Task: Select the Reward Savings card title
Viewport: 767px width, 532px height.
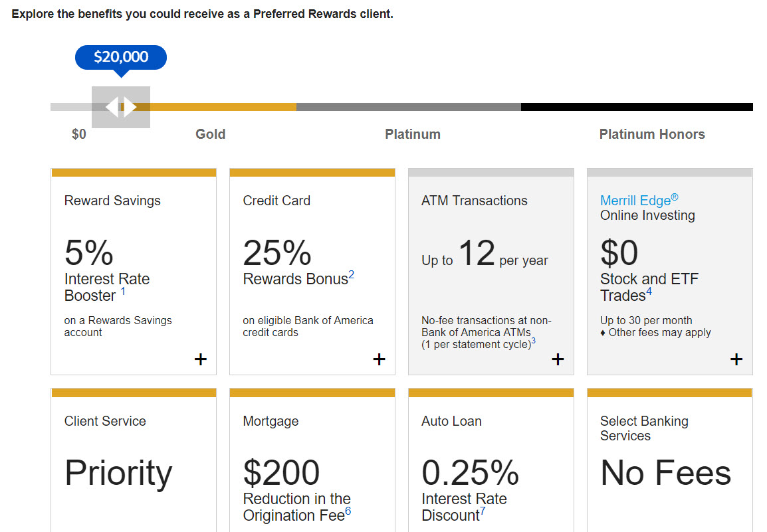Action: [112, 201]
